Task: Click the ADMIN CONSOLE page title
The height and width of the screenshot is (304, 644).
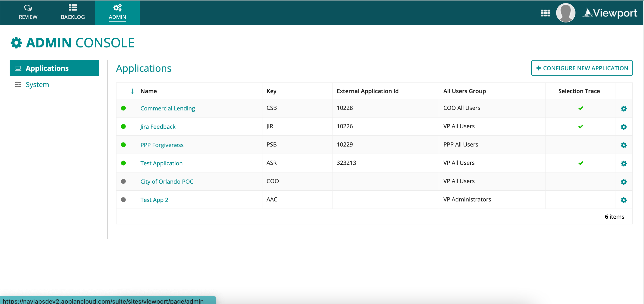Action: [80, 43]
